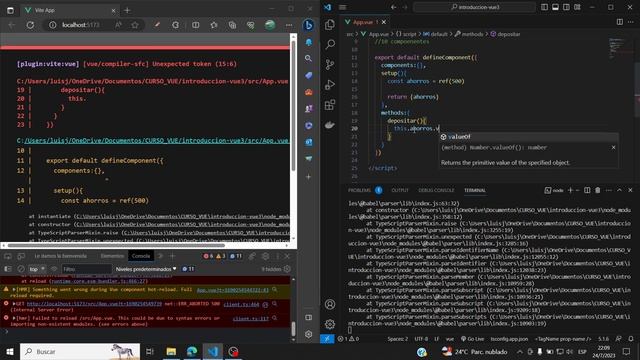Open the notifications bell in the status bar
The height and width of the screenshot is (360, 640).
pos(631,339)
